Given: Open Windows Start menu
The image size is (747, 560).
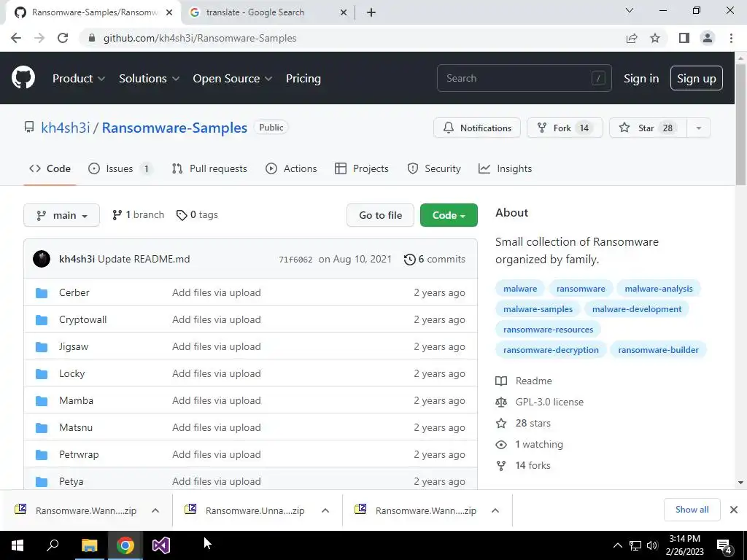Looking at the screenshot, I should (x=18, y=545).
